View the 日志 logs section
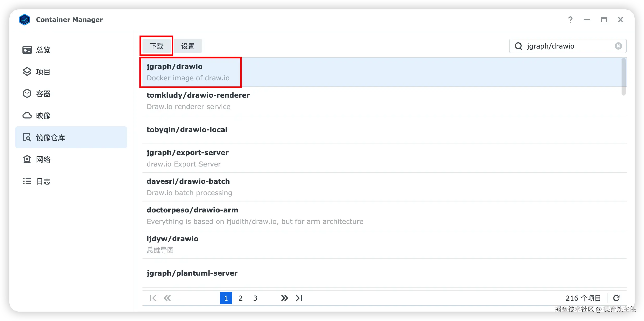The image size is (644, 321). pyautogui.click(x=43, y=181)
